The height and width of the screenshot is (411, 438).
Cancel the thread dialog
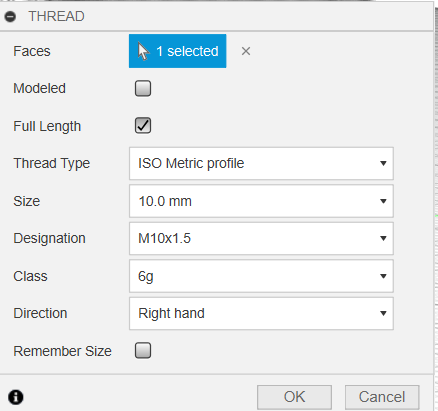(x=382, y=397)
